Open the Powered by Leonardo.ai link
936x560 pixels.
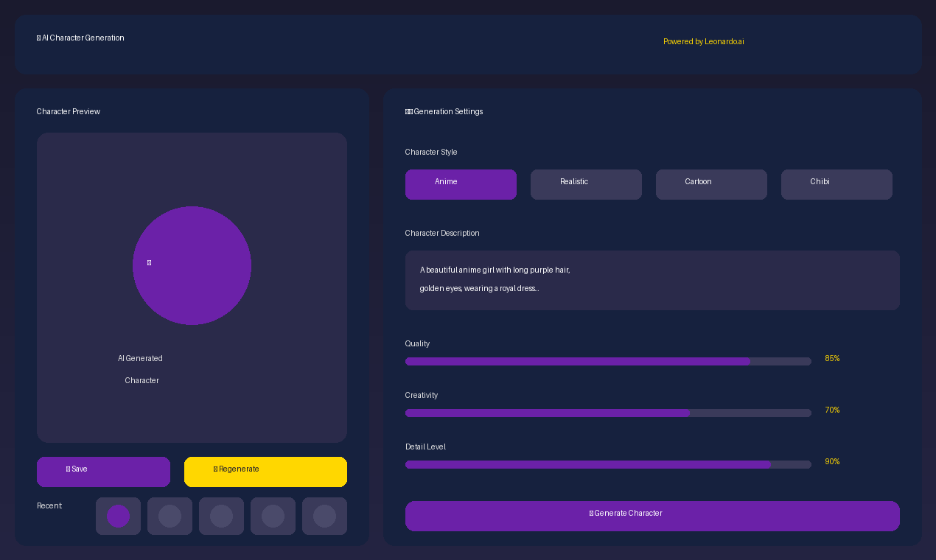point(703,42)
